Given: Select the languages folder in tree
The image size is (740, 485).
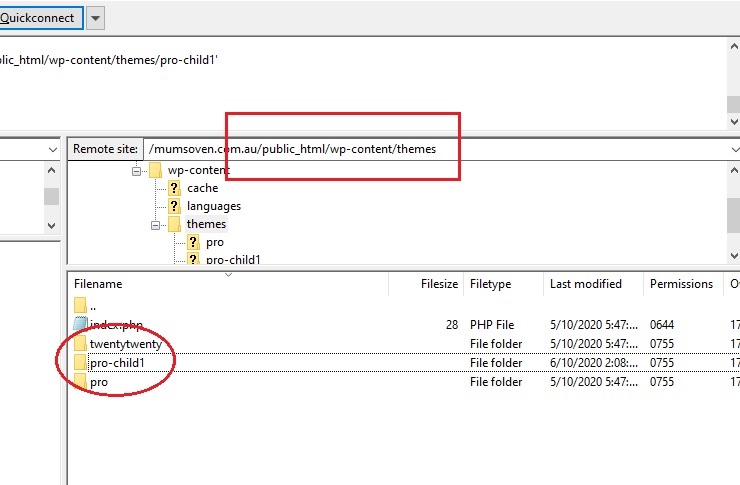Looking at the screenshot, I should click(214, 206).
